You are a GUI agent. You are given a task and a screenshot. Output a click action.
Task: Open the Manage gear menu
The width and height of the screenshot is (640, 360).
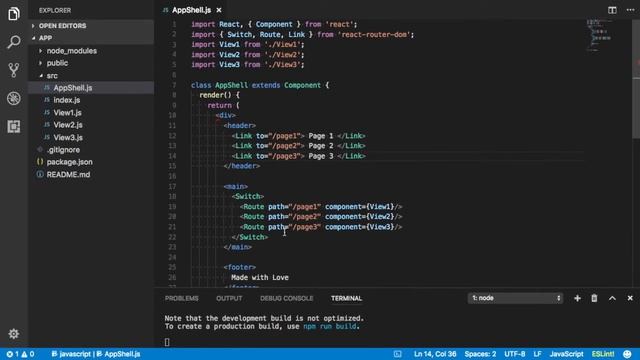tap(13, 334)
